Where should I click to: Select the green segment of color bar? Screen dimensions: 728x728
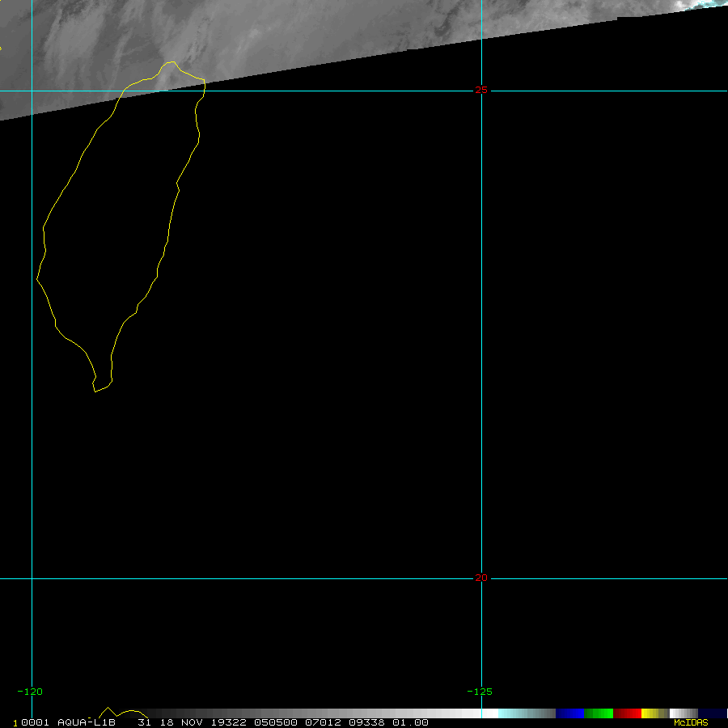coord(599,713)
